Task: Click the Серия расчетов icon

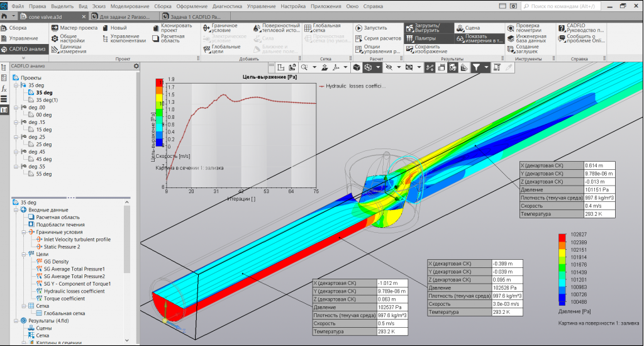Action: pos(358,38)
